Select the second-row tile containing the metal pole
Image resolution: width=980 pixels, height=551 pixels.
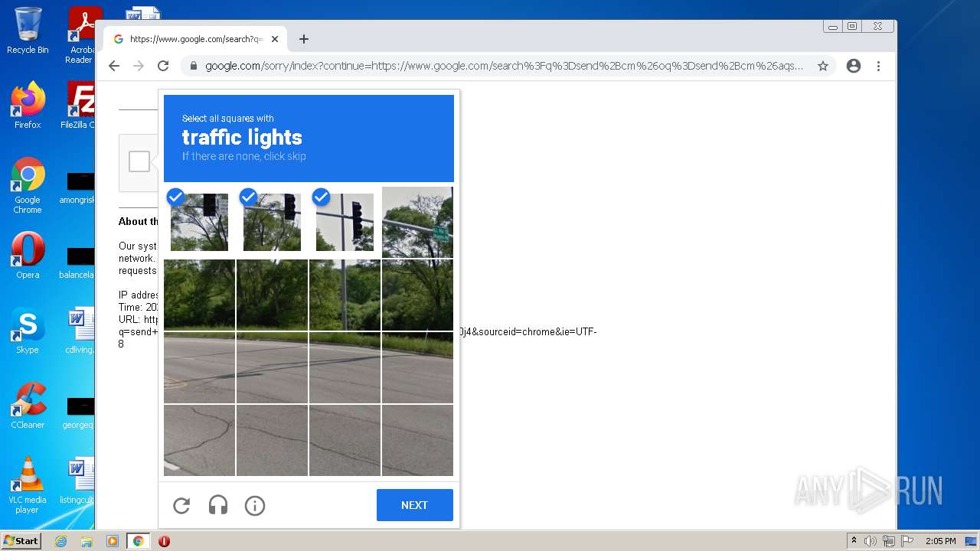coord(345,295)
